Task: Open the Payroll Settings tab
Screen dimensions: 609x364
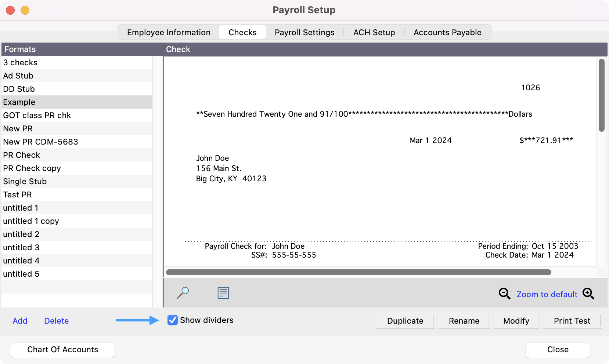Action: 304,32
